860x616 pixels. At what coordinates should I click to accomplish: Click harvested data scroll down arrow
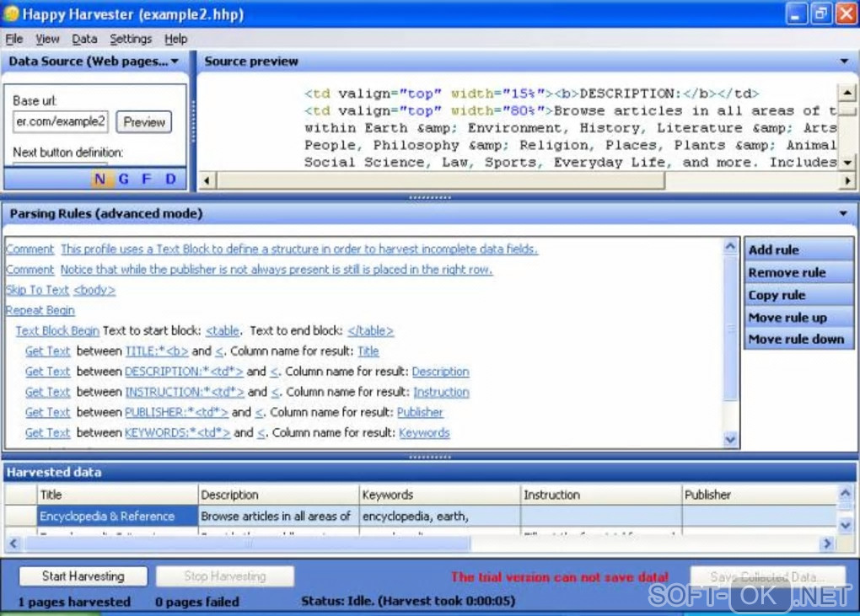[845, 525]
